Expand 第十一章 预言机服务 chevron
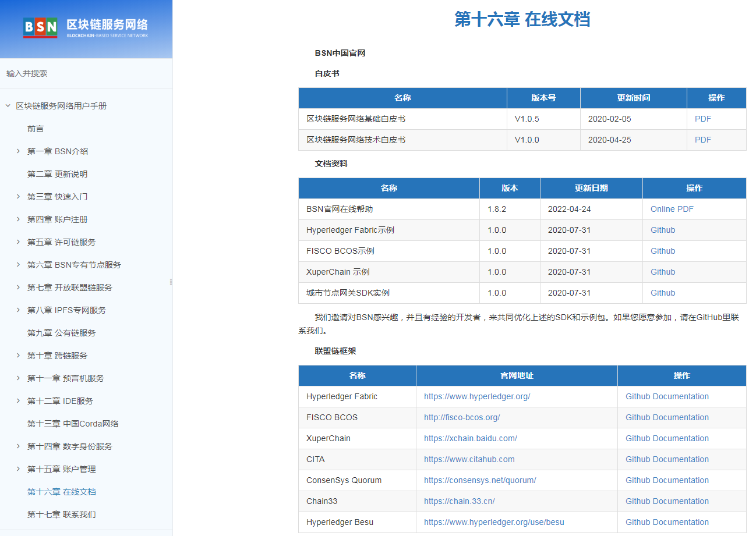This screenshot has height=536, width=756. coord(19,378)
